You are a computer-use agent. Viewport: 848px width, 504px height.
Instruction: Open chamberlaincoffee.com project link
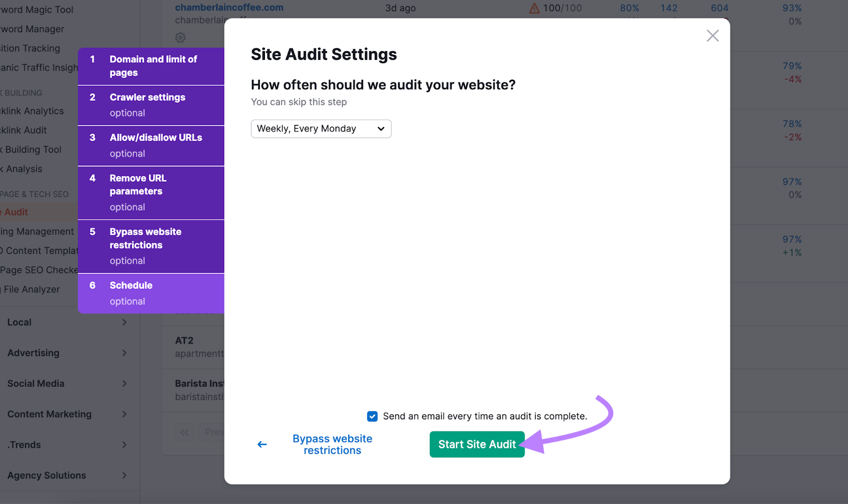click(229, 7)
